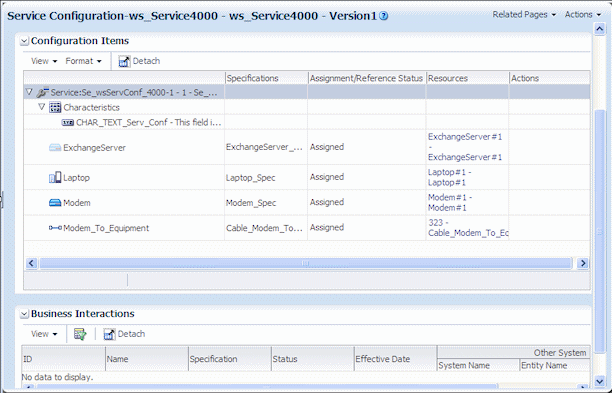Image resolution: width=612 pixels, height=393 pixels.
Task: Open the Actions menu at top right
Action: tap(583, 15)
